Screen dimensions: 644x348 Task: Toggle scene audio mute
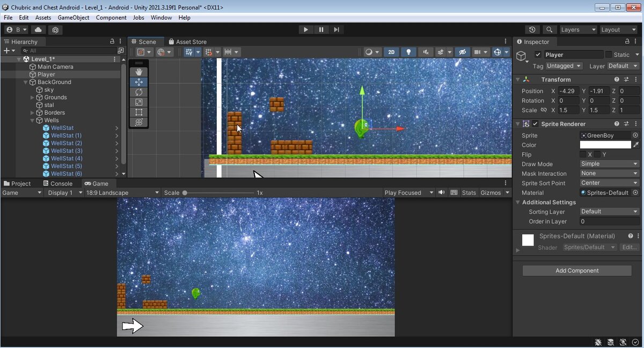point(426,52)
